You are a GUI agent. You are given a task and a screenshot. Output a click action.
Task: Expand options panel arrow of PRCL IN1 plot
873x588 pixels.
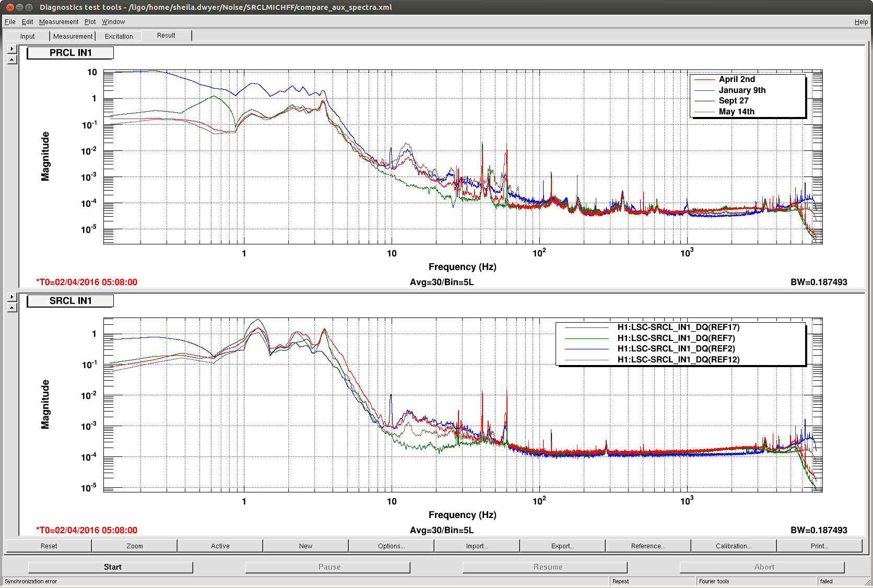point(12,49)
